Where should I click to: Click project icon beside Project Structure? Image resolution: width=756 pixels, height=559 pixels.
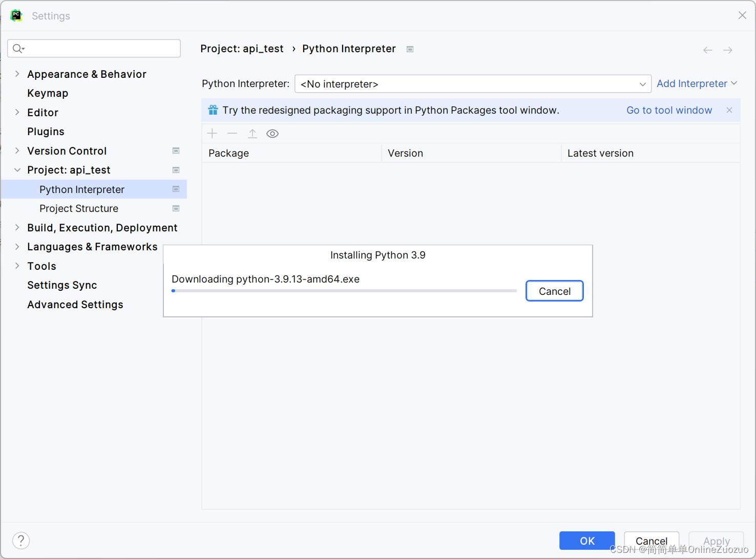point(176,208)
